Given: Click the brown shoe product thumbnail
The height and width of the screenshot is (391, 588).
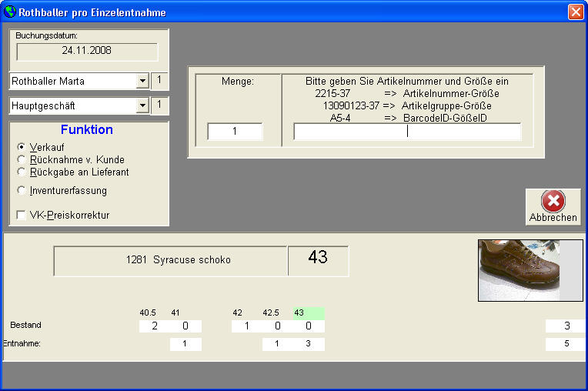Looking at the screenshot, I should [530, 270].
